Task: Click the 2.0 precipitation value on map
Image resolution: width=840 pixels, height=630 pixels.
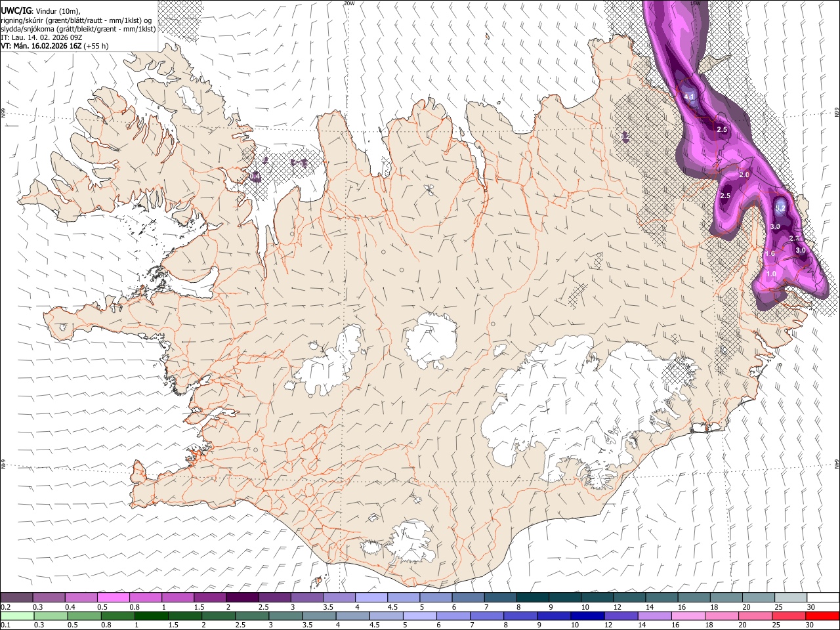Action: click(744, 175)
